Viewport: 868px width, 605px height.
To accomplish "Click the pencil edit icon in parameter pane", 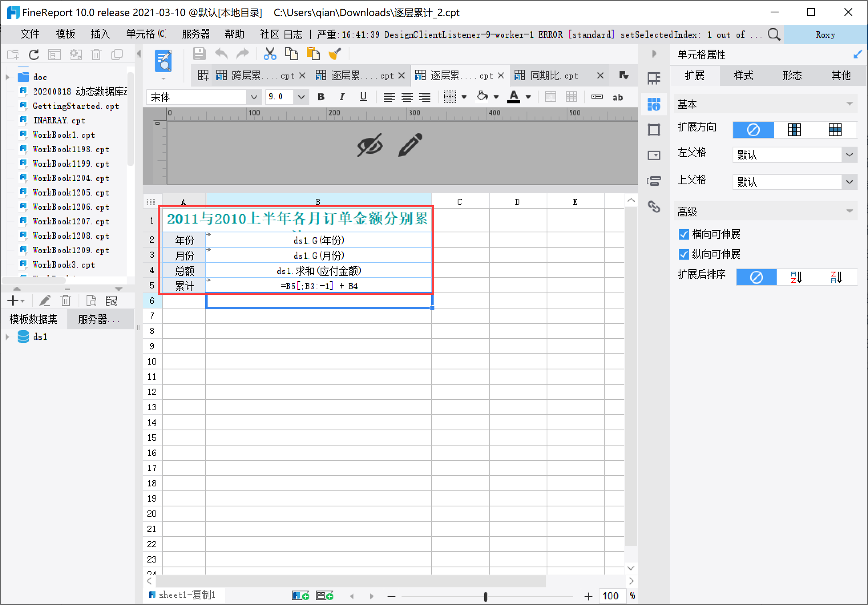I will point(410,145).
